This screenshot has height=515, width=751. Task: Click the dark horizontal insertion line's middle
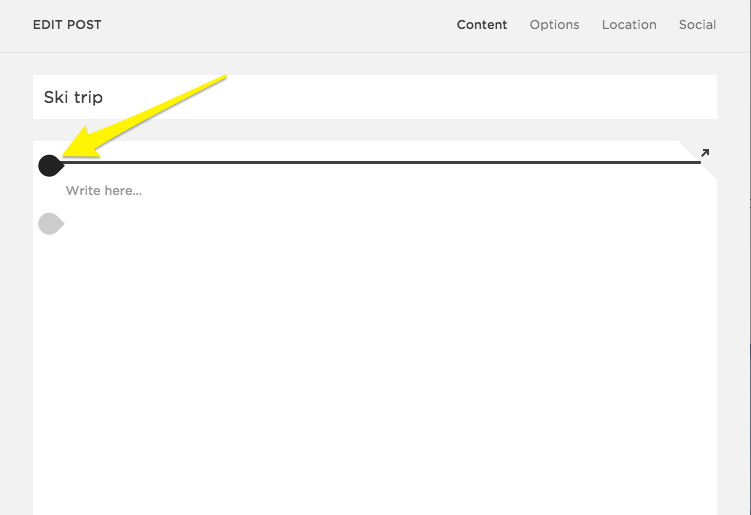[x=380, y=162]
